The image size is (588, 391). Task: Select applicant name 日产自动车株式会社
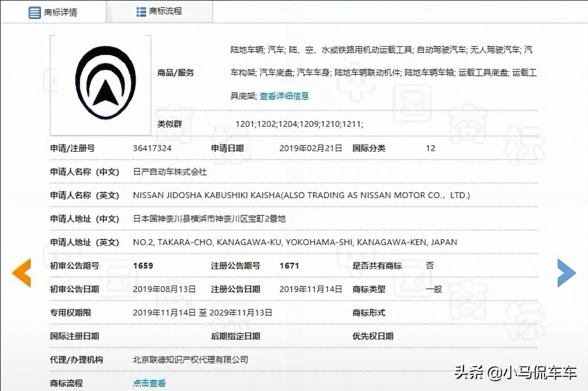coord(170,172)
